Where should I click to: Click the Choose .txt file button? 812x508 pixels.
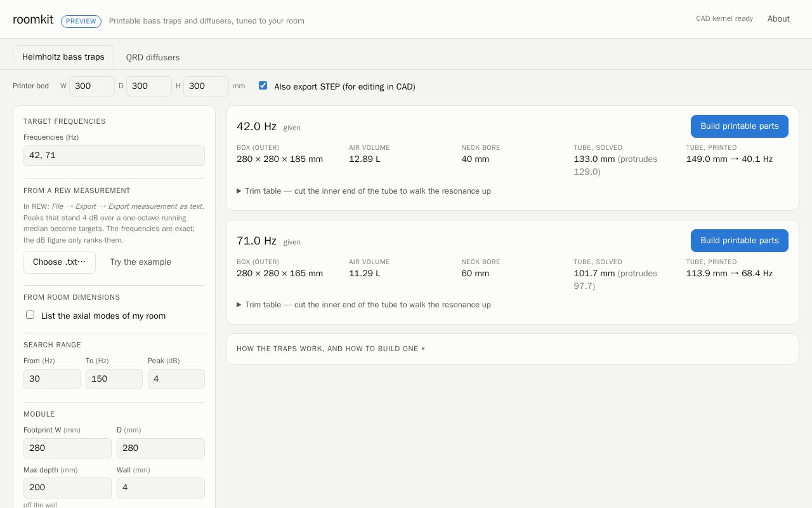coord(60,262)
